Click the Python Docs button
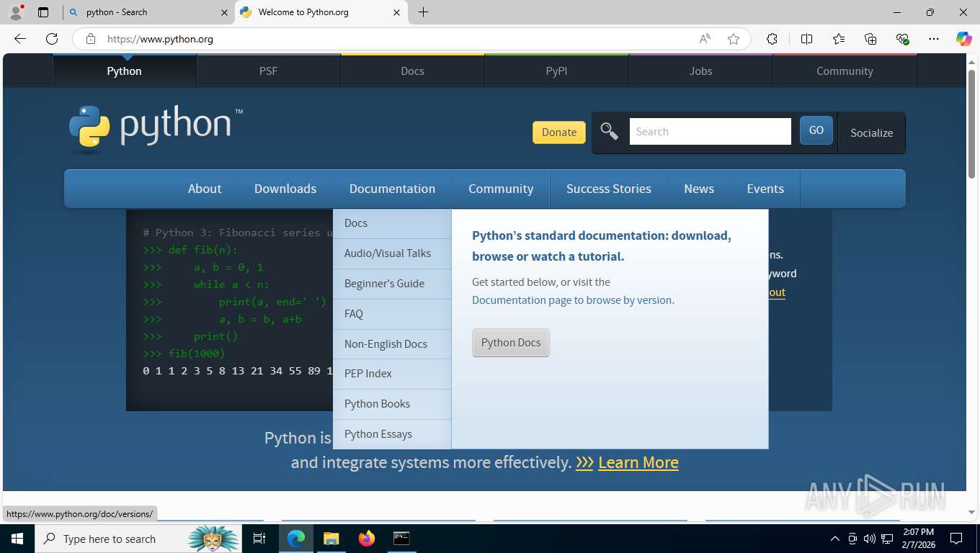The image size is (980, 553). (x=511, y=343)
